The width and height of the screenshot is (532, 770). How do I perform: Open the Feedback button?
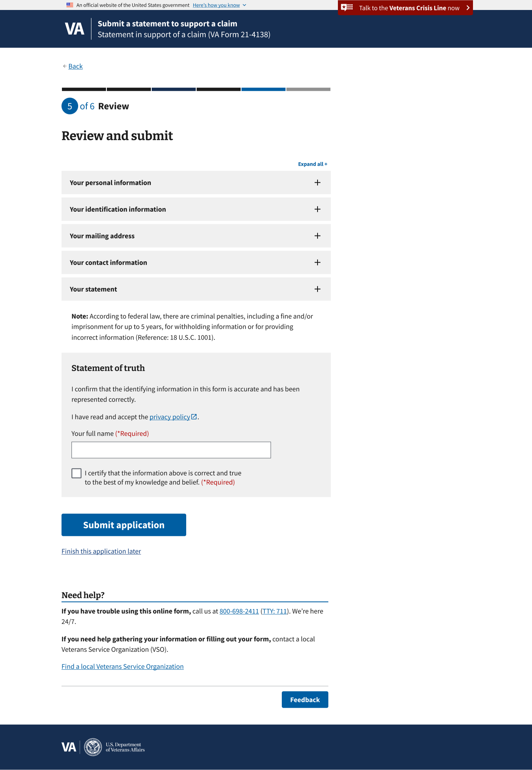pyautogui.click(x=305, y=700)
